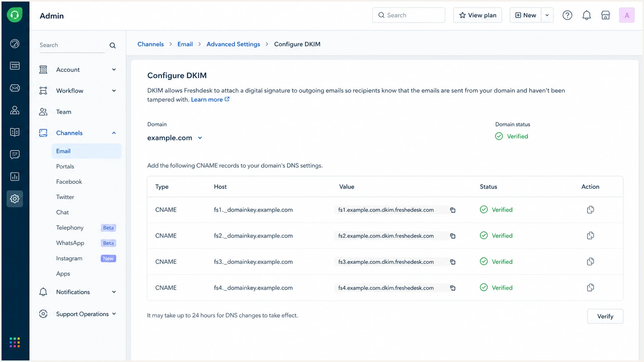
Task: Focus the sidebar Search field
Action: coord(72,45)
